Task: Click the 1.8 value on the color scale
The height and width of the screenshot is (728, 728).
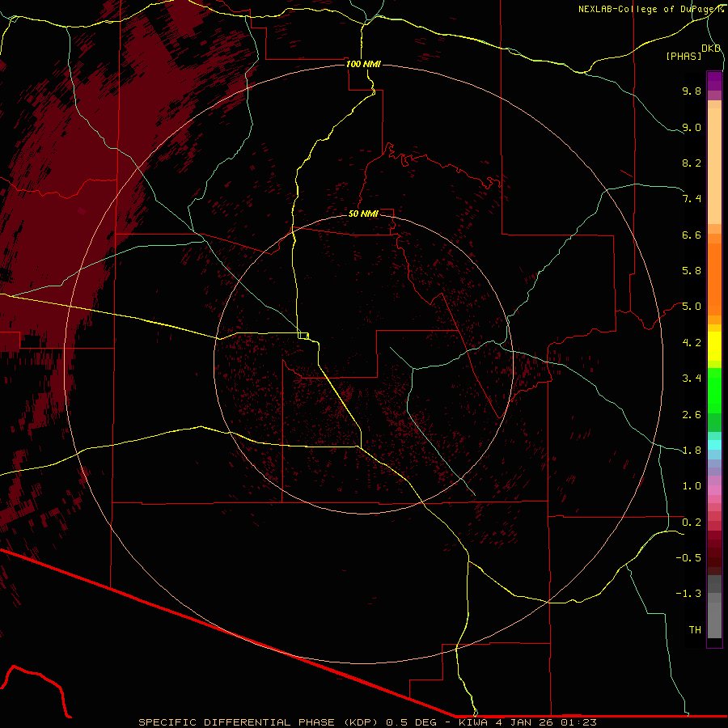Action: [692, 451]
